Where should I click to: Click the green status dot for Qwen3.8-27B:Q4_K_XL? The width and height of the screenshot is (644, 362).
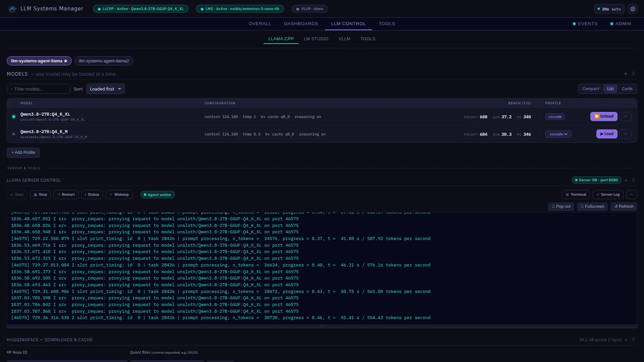point(14,117)
